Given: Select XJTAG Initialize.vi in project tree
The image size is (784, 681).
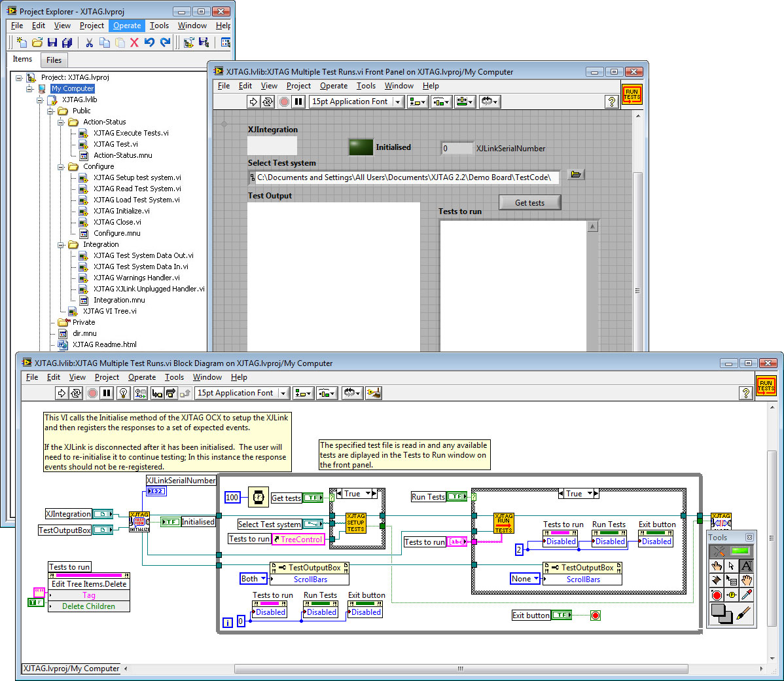Looking at the screenshot, I should 122,211.
